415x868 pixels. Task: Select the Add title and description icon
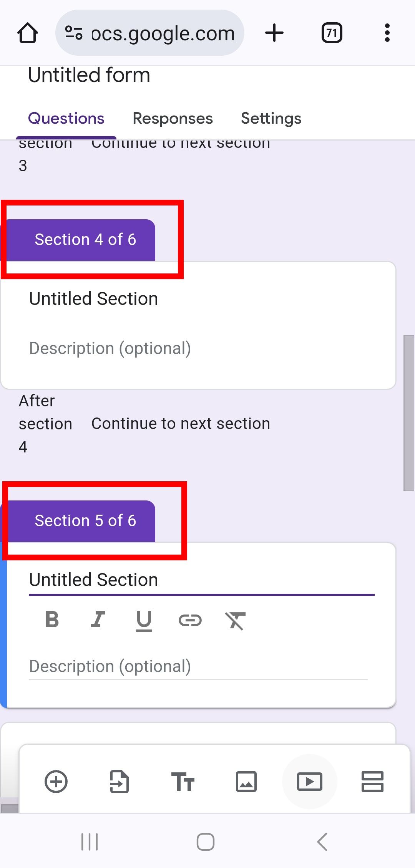click(x=183, y=782)
